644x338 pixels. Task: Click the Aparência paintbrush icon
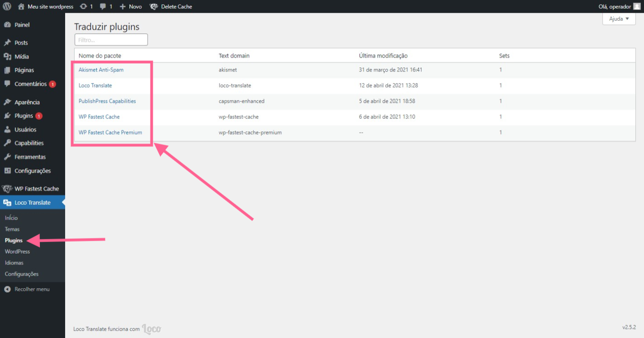[x=7, y=102]
